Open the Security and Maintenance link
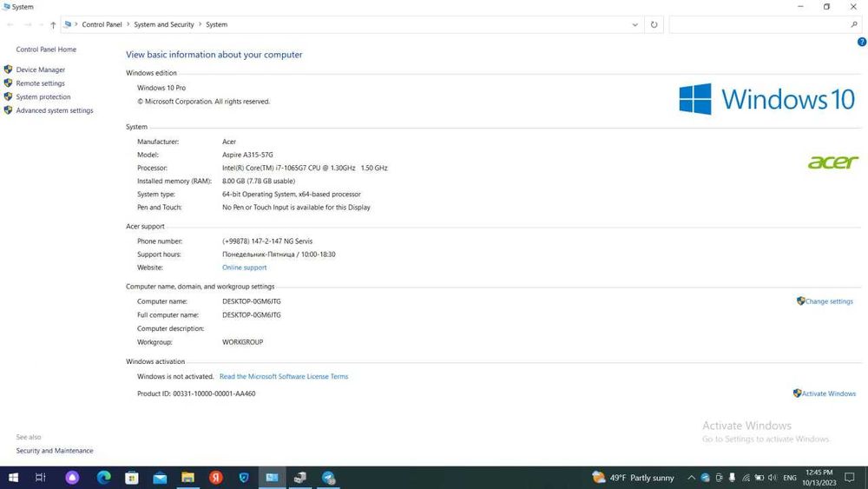This screenshot has width=868, height=489. (x=54, y=451)
